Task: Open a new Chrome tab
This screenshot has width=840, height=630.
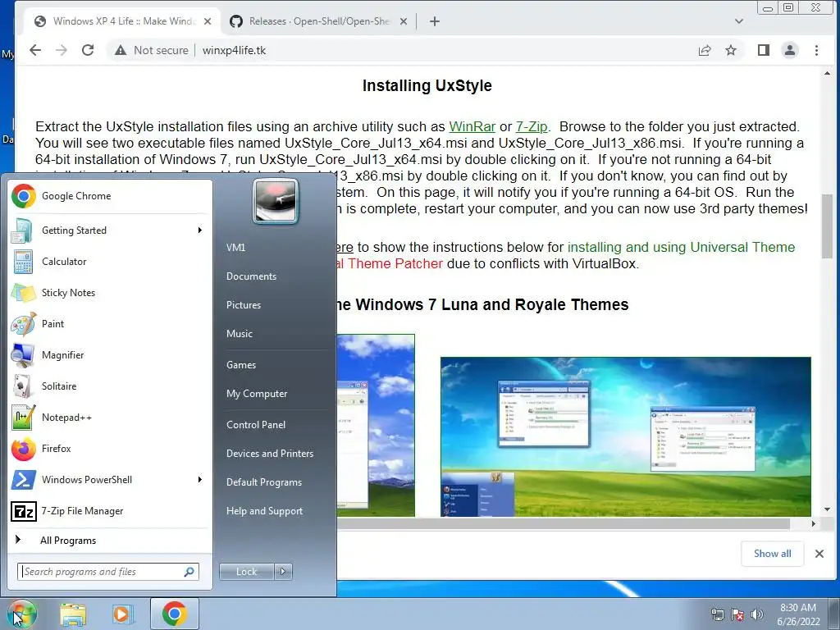Action: pos(435,21)
